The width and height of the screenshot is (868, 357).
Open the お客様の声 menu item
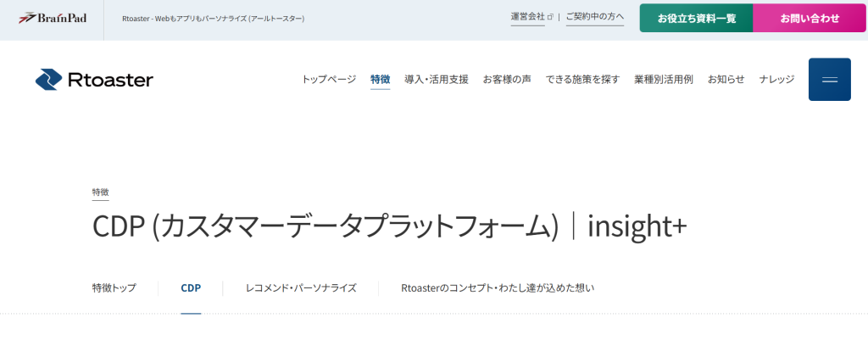[507, 79]
